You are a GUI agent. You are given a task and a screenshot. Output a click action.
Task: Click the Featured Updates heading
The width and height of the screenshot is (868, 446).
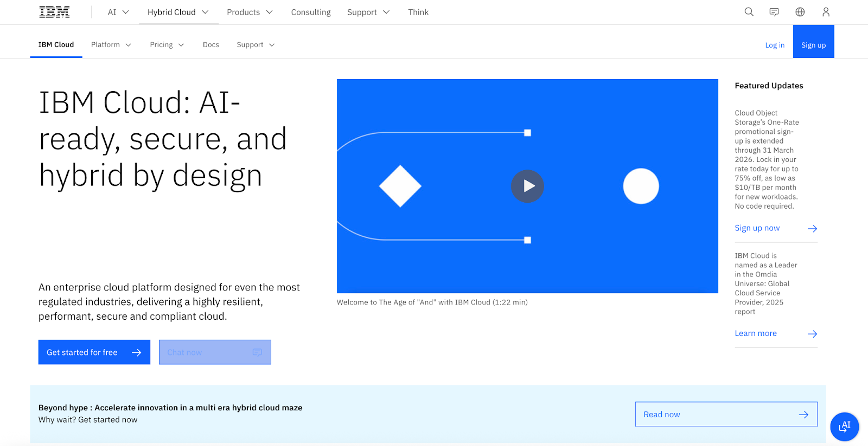769,86
